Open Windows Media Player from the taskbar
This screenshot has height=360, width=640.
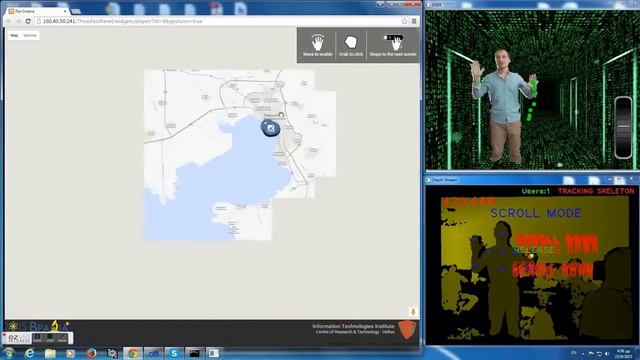[x=71, y=353]
